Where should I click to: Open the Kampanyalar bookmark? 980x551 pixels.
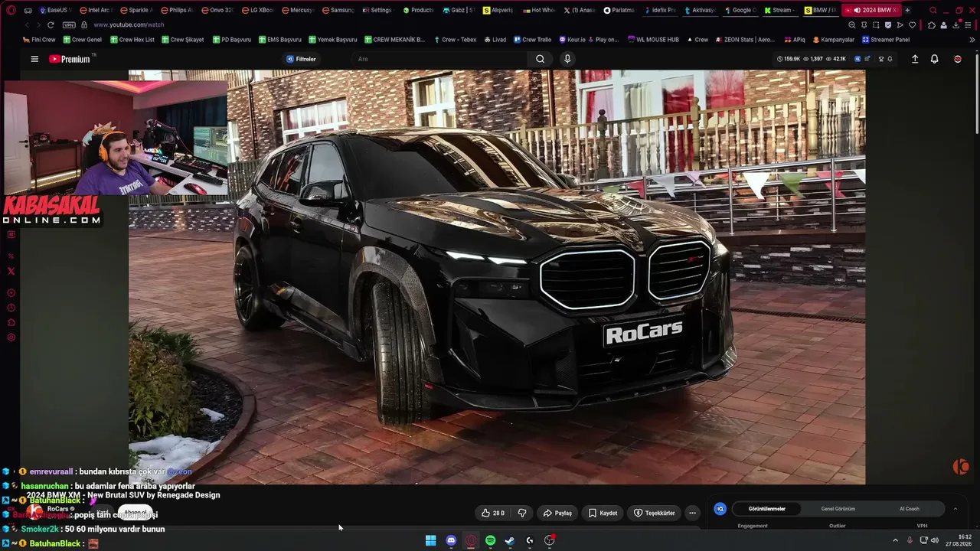pyautogui.click(x=833, y=39)
